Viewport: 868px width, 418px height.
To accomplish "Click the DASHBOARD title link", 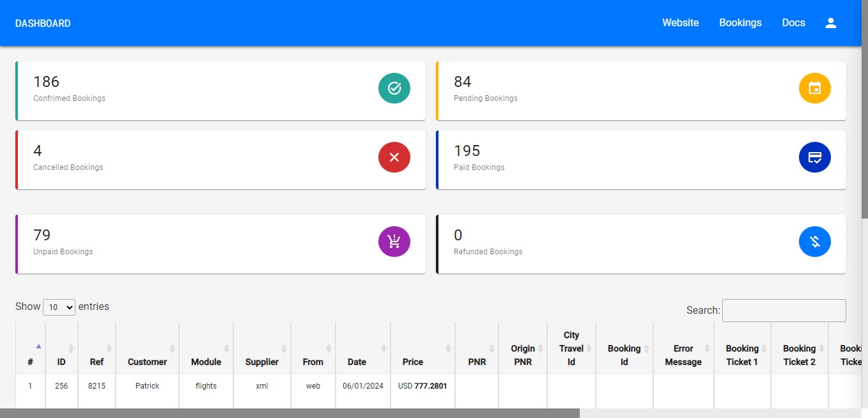I will (x=43, y=24).
